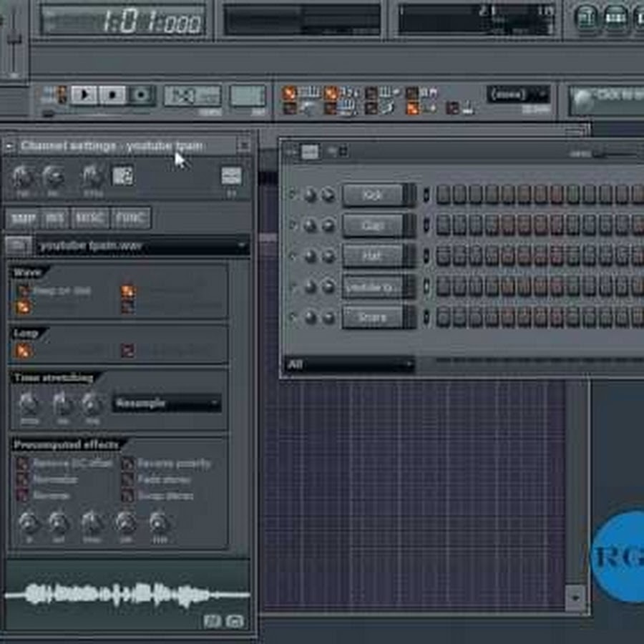The height and width of the screenshot is (644, 644).
Task: Open the All channel filter dropdown
Action: (x=349, y=365)
